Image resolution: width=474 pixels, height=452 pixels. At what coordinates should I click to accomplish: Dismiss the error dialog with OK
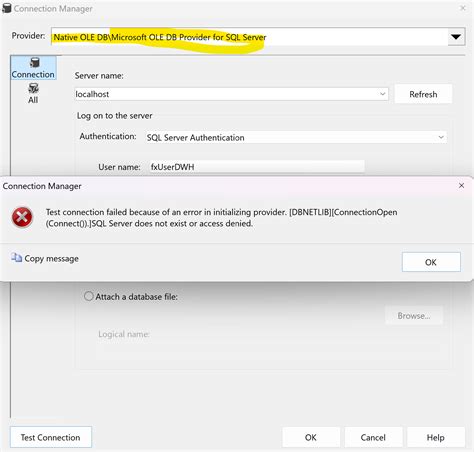point(431,262)
